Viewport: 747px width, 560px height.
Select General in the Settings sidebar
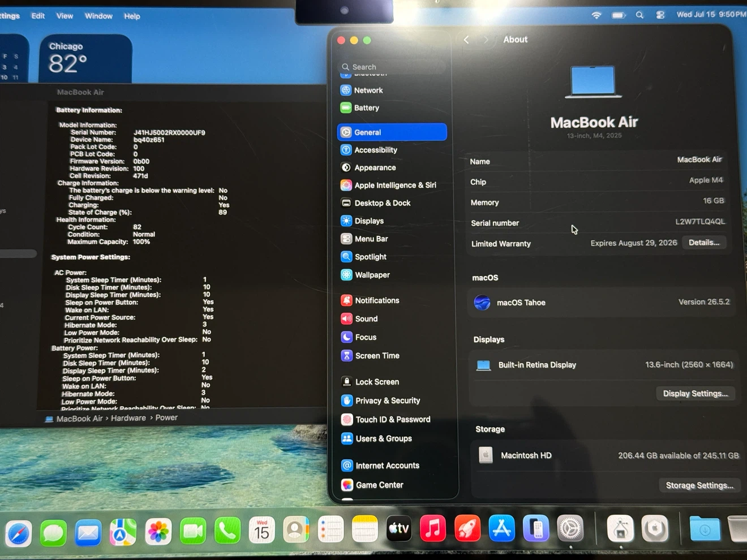(392, 132)
